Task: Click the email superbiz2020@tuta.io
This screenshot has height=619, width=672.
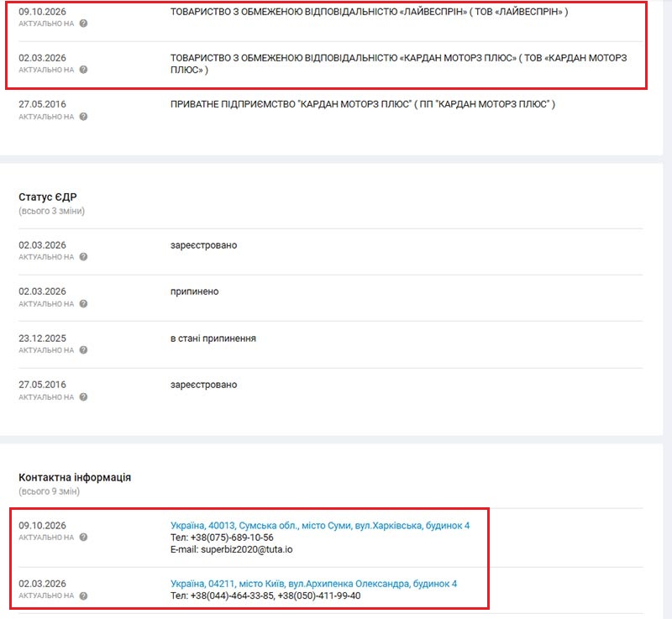Action: pyautogui.click(x=246, y=549)
